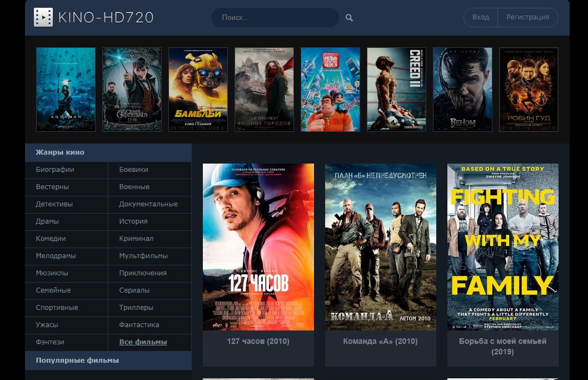The image size is (588, 380).
Task: Open the Борьба с моей семьей title
Action: 502,347
